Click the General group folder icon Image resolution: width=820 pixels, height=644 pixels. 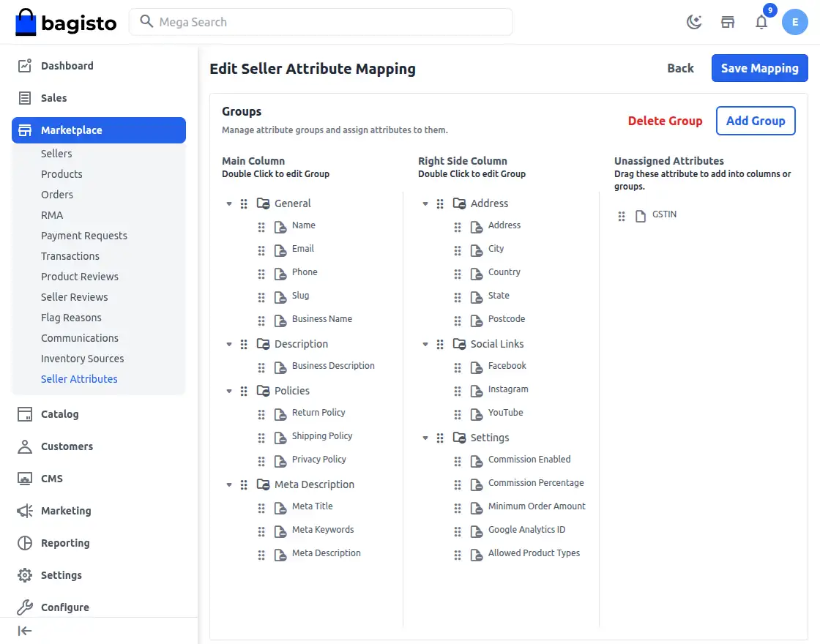click(x=263, y=203)
